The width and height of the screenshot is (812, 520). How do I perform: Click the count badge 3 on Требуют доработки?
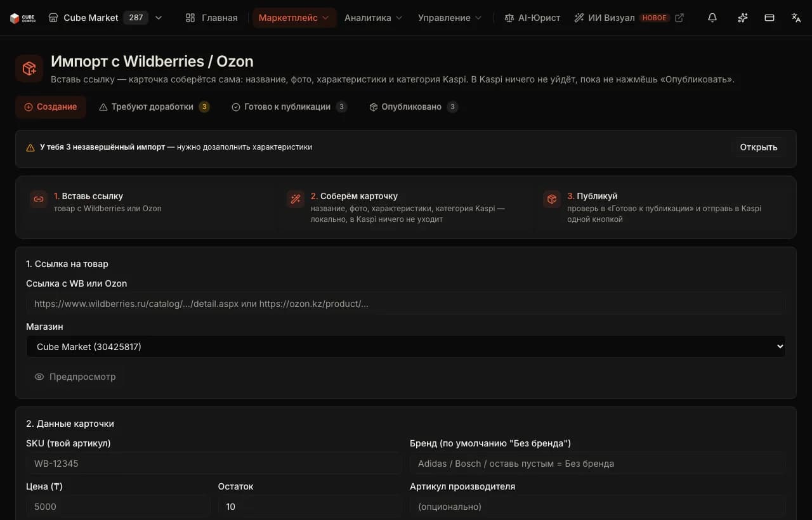coord(204,107)
